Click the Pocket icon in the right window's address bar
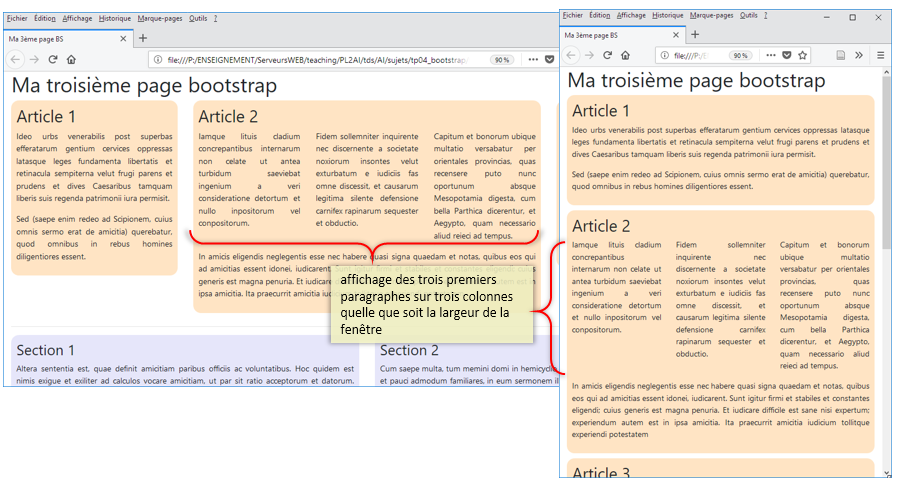This screenshot has width=898, height=483. (787, 55)
